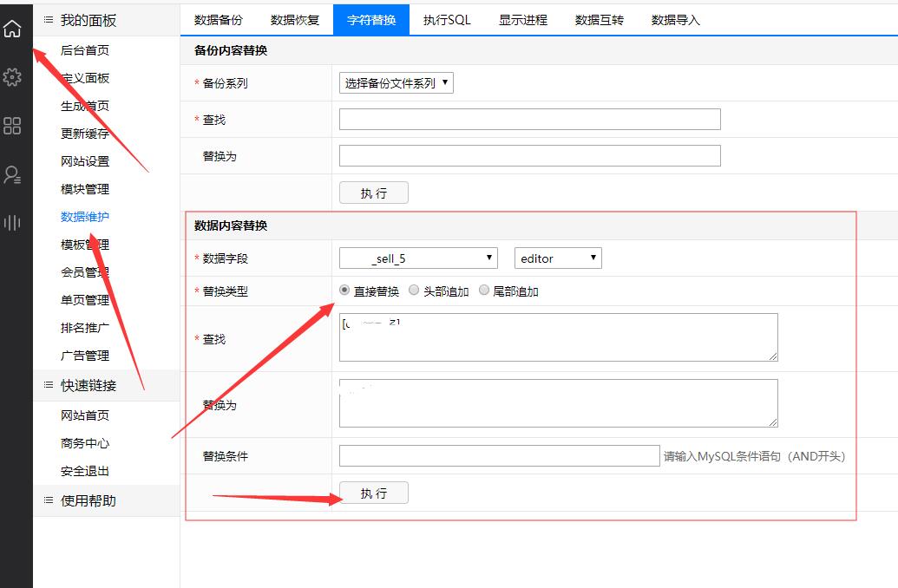Click the statistics bars icon in sidebar

(x=12, y=223)
